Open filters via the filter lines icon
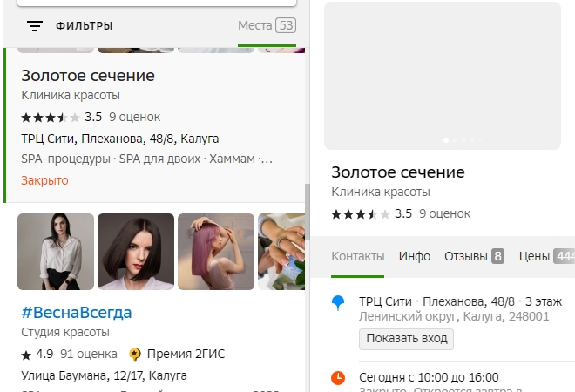 [x=35, y=26]
